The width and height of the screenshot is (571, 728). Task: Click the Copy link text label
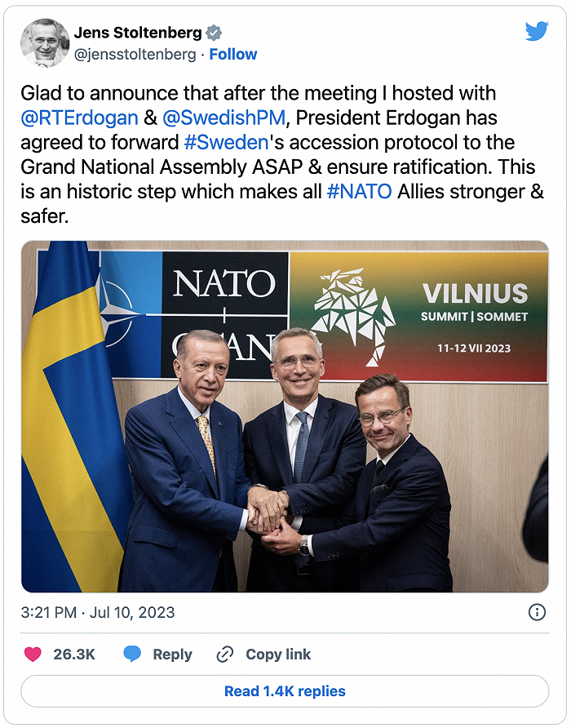(x=278, y=654)
